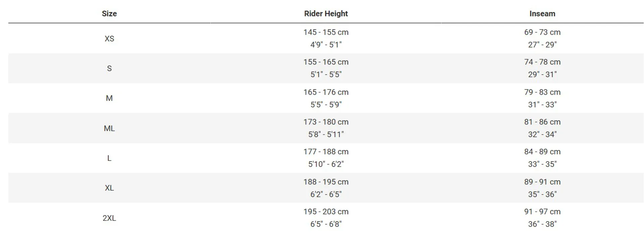Click the 195 - 203 cm rider height
Viewport: 644px width, 244px height.
click(x=326, y=212)
